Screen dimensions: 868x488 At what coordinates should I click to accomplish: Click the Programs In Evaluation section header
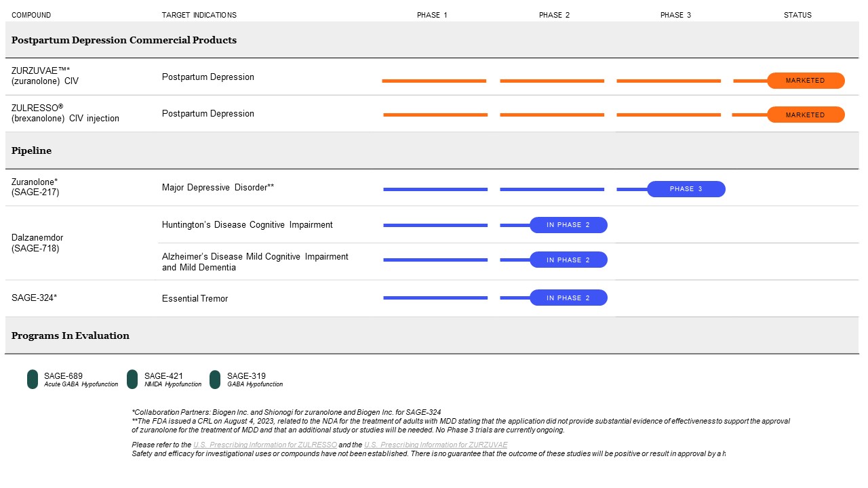click(71, 335)
